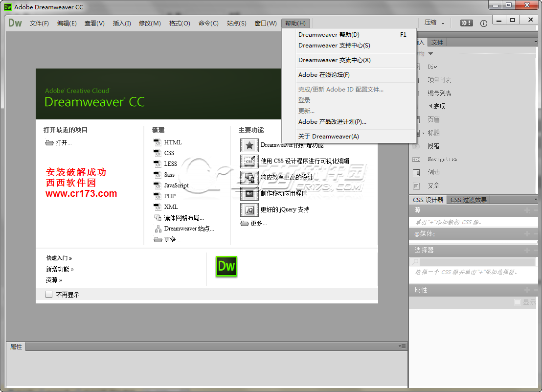Click the star icon for new features
The width and height of the screenshot is (542, 392).
pyautogui.click(x=249, y=145)
